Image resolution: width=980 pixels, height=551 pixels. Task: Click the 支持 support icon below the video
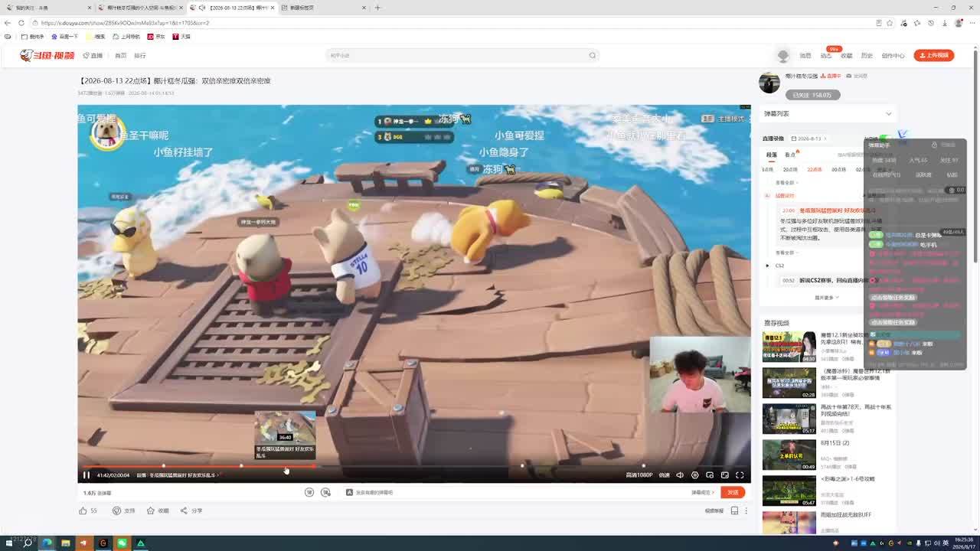click(116, 510)
